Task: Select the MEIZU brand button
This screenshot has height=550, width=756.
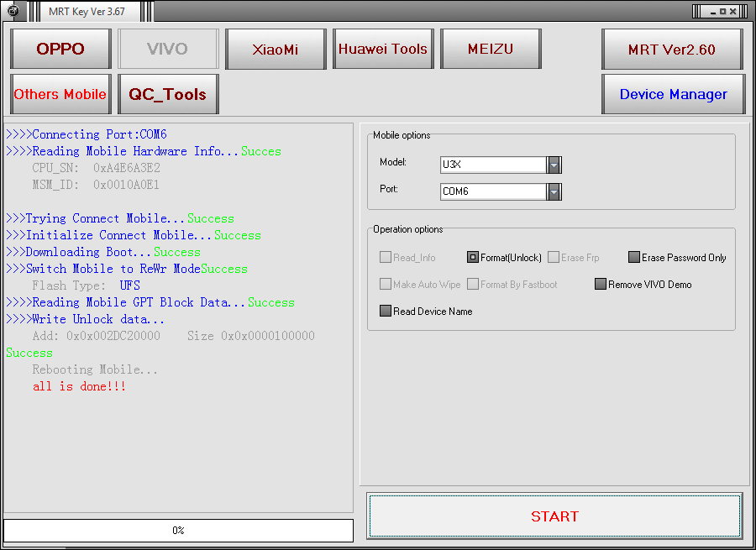Action: pyautogui.click(x=491, y=49)
